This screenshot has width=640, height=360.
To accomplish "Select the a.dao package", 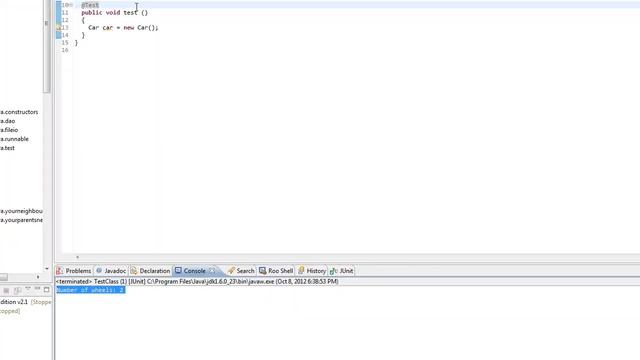I will (x=7, y=121).
